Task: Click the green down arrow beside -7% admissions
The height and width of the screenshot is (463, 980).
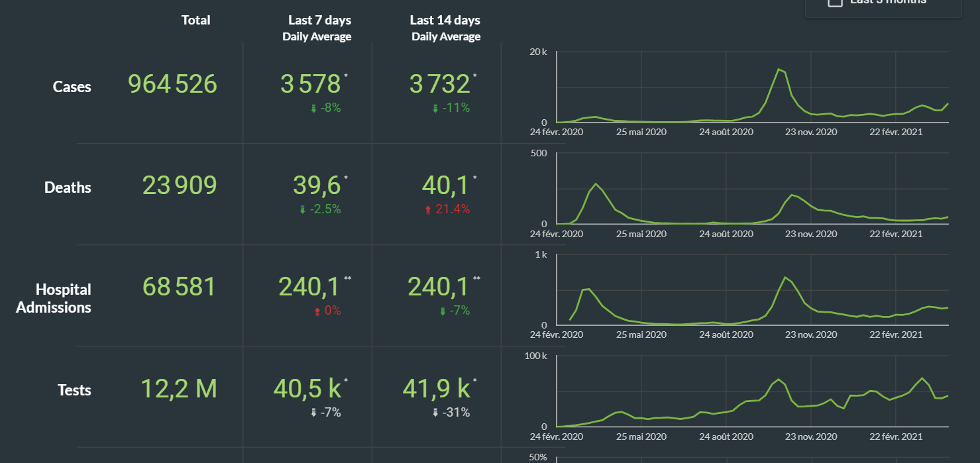Action: pos(443,311)
